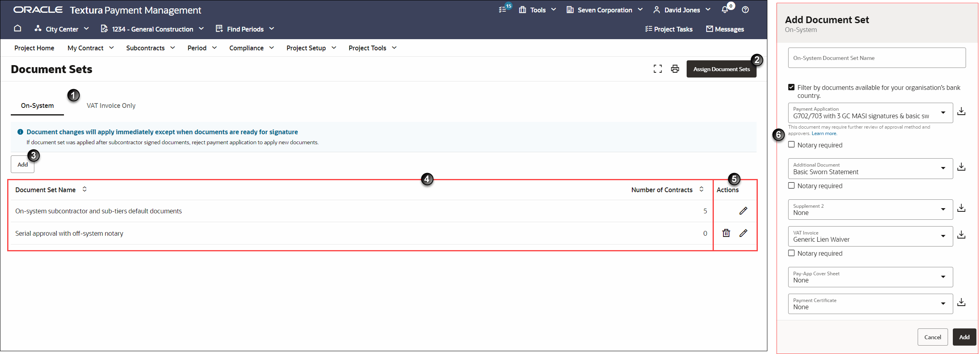Edit the On-system subcontractor default documents set
The width and height of the screenshot is (980, 354).
tap(743, 211)
